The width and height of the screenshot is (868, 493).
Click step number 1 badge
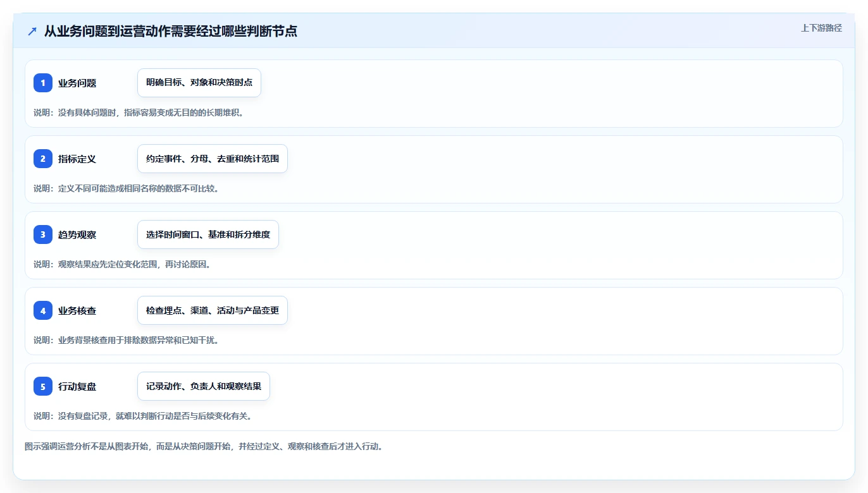coord(43,83)
